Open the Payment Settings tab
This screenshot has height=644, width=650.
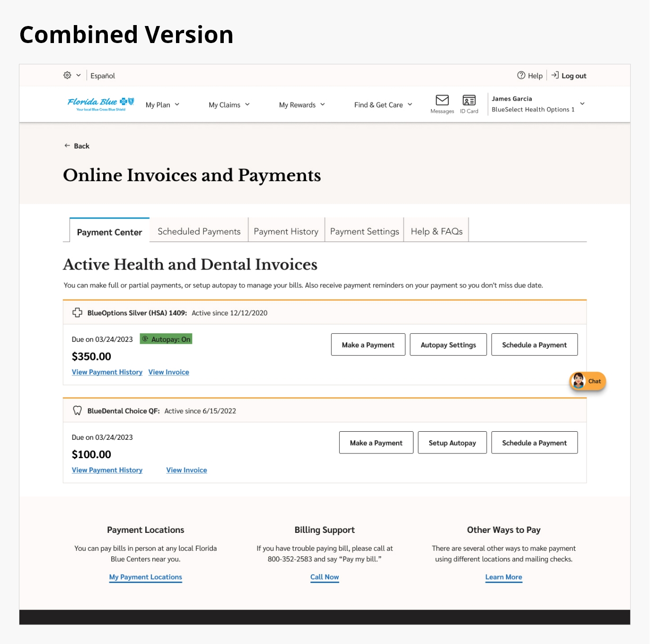pos(364,231)
